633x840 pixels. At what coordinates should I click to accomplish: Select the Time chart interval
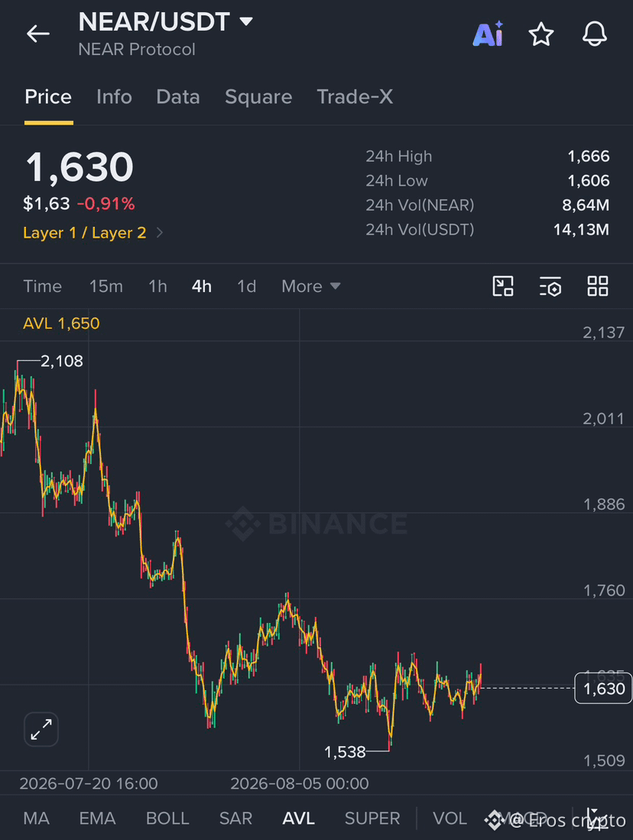coord(42,287)
